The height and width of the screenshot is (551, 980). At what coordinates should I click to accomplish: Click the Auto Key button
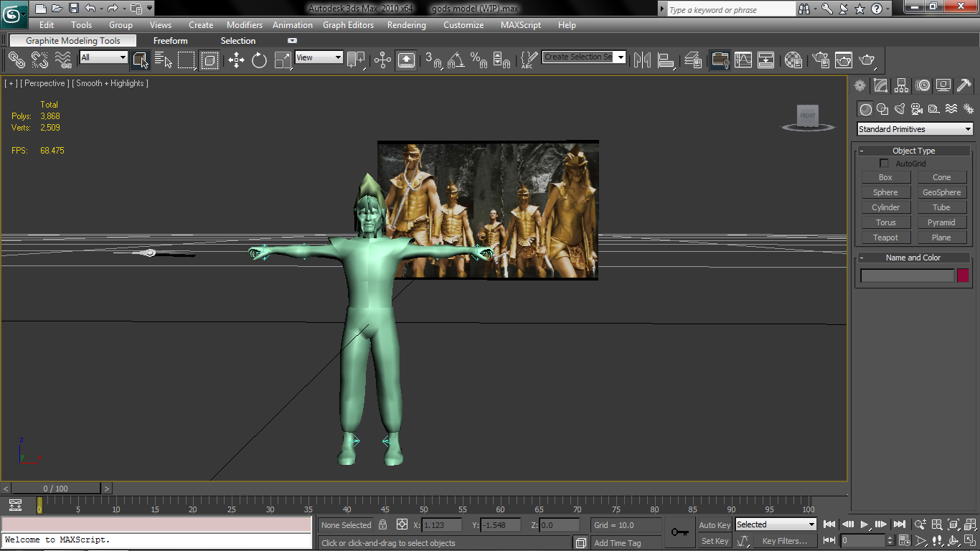click(715, 525)
